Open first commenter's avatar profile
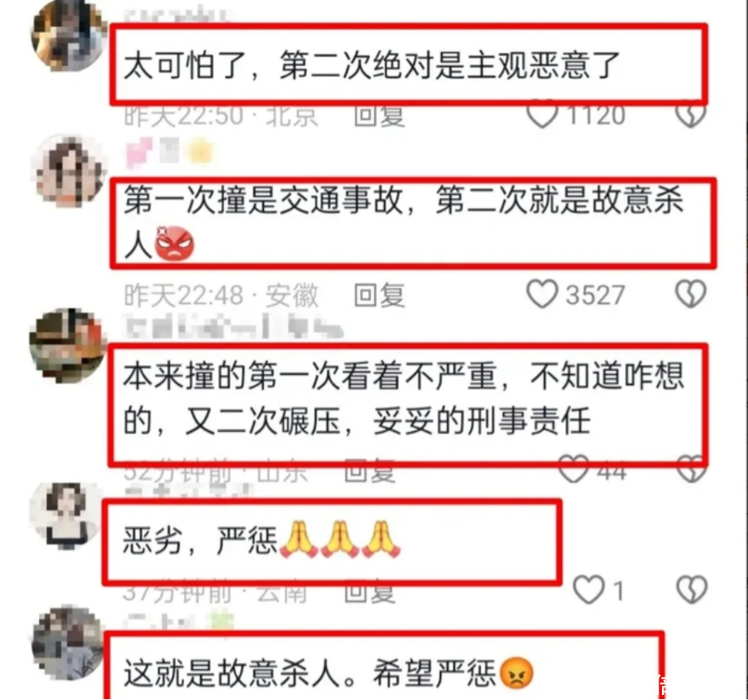This screenshot has height=700, width=748. point(68,37)
